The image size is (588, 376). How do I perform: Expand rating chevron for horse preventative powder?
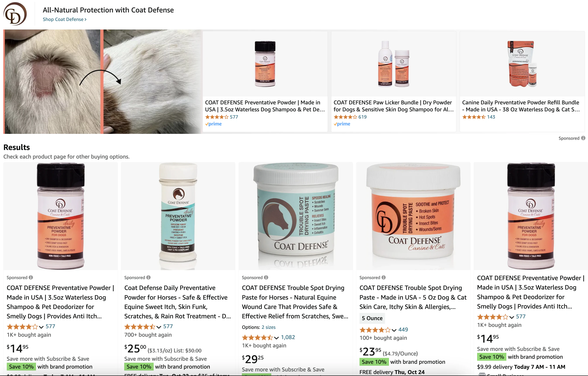click(159, 327)
